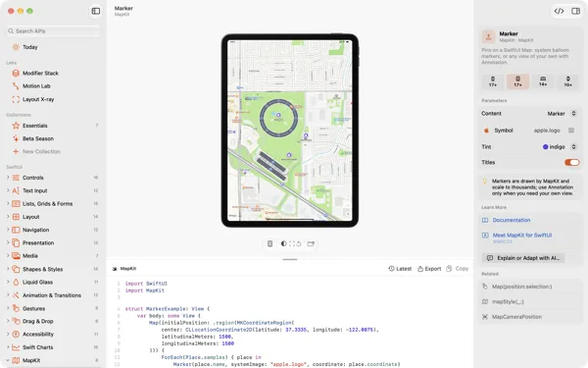The width and height of the screenshot is (588, 368).
Task: Reset the preview with the rotate arrow
Action: click(x=299, y=243)
